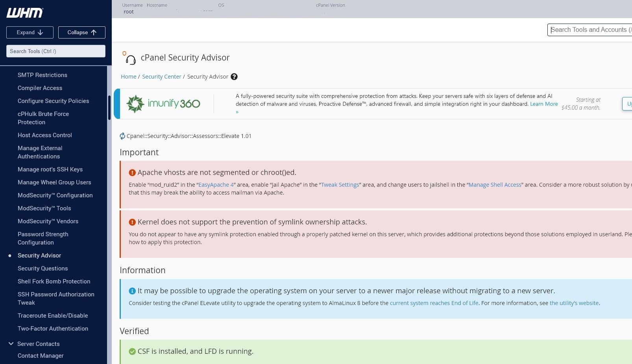Click the Important section heading
Viewport: 632px width, 364px height.
(x=139, y=153)
